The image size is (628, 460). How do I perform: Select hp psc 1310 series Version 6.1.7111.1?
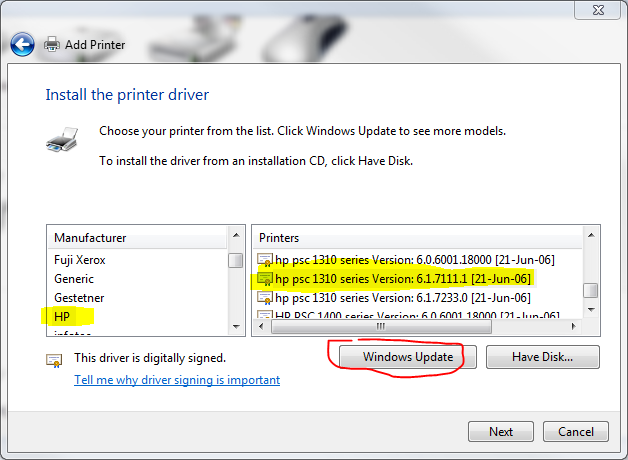tap(403, 279)
